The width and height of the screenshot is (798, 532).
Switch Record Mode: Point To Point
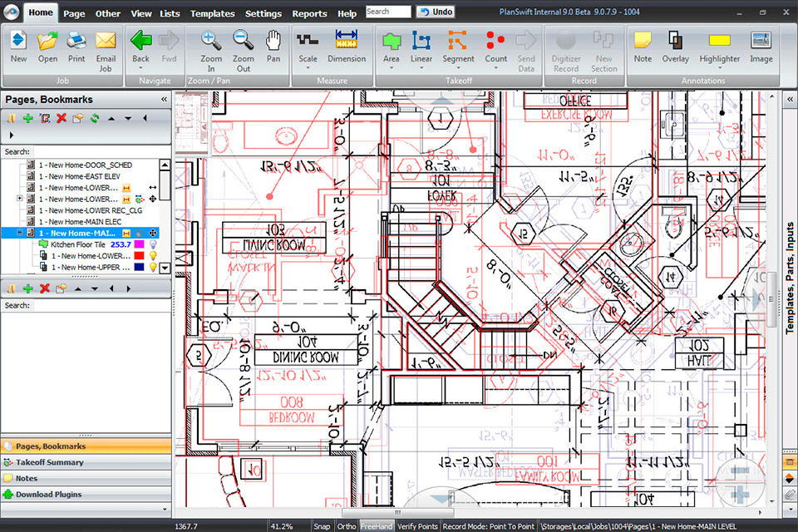click(x=489, y=526)
